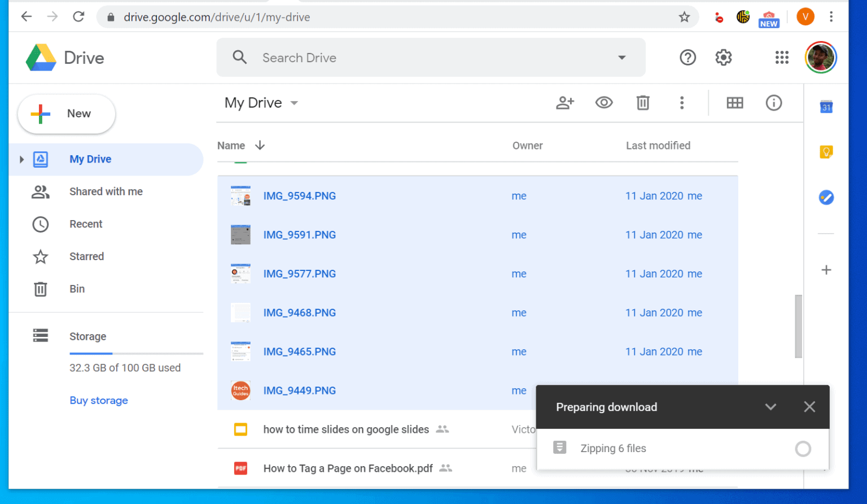The height and width of the screenshot is (504, 867).
Task: Open the My Drive dropdown
Action: [294, 103]
